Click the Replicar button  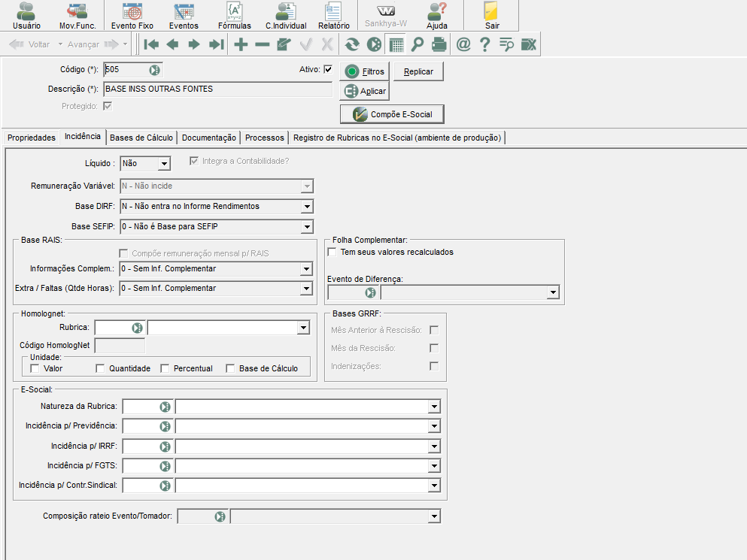418,71
